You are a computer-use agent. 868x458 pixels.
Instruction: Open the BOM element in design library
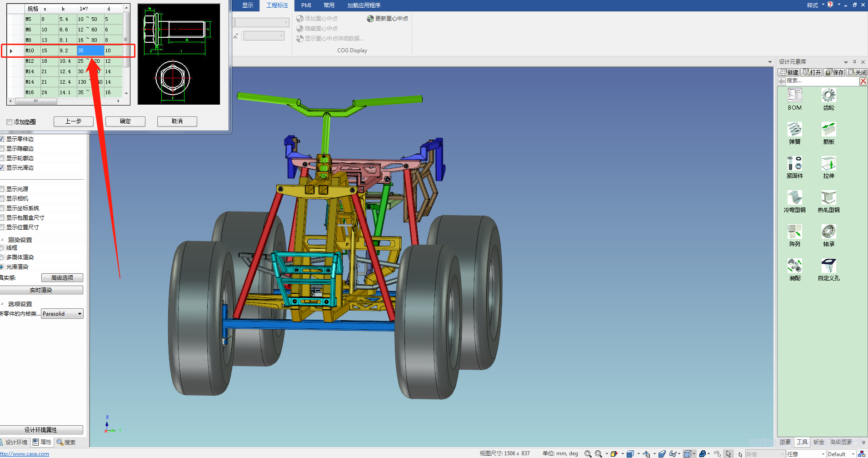tap(794, 99)
